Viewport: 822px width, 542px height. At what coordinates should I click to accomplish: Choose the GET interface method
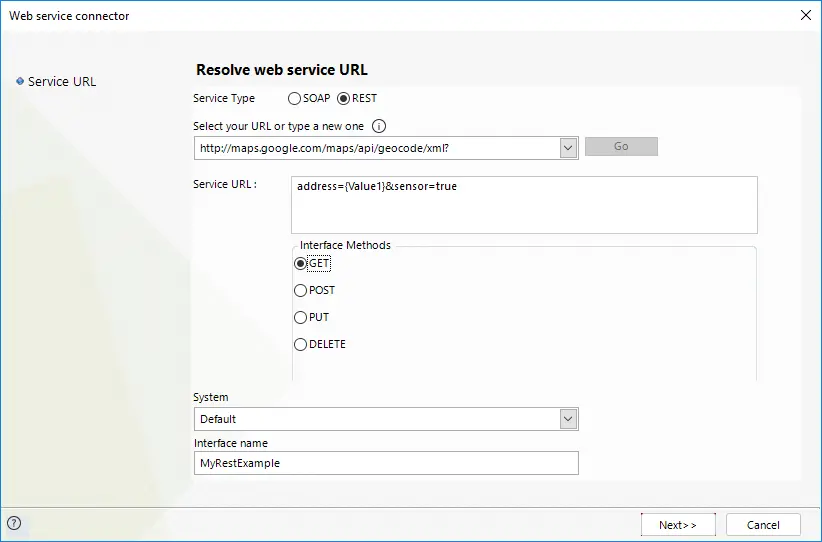pos(300,263)
